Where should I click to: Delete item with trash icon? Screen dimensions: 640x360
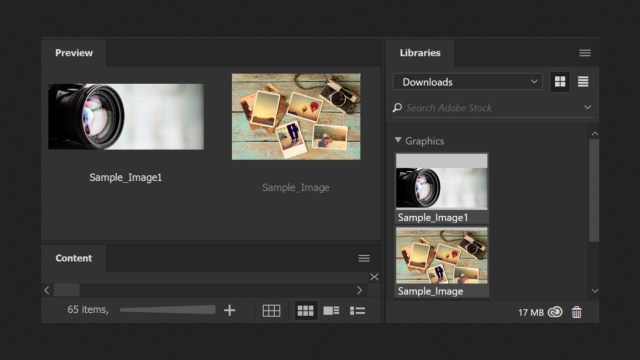tap(576, 312)
